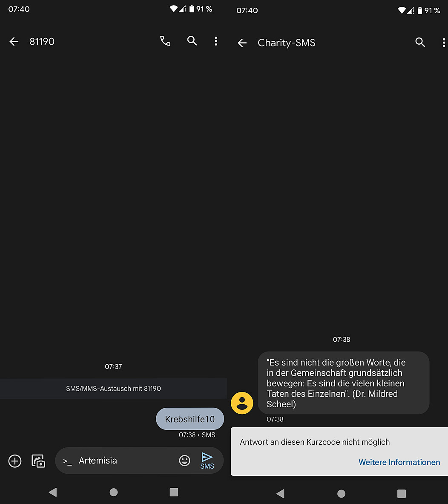Select the sent Krebshilfe10 message bubble

pyautogui.click(x=190, y=419)
